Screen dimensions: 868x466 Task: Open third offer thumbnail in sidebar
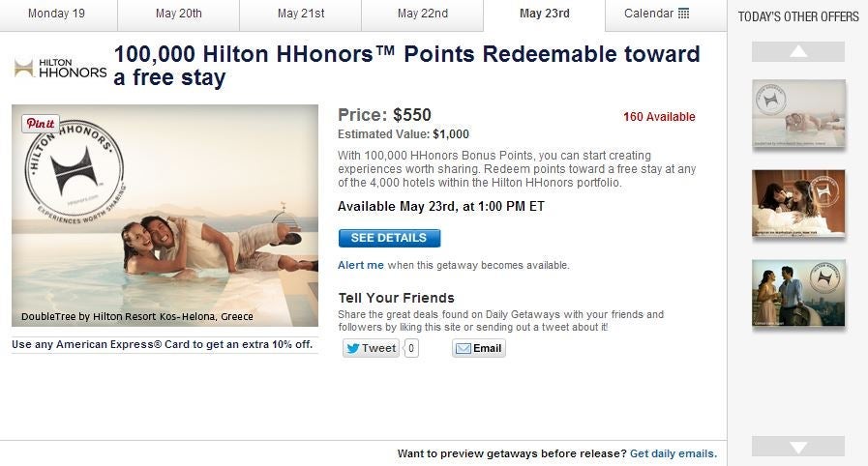pos(798,294)
